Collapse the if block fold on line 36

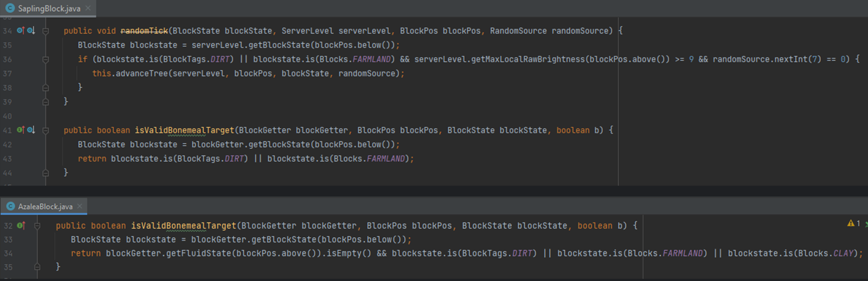coord(45,60)
